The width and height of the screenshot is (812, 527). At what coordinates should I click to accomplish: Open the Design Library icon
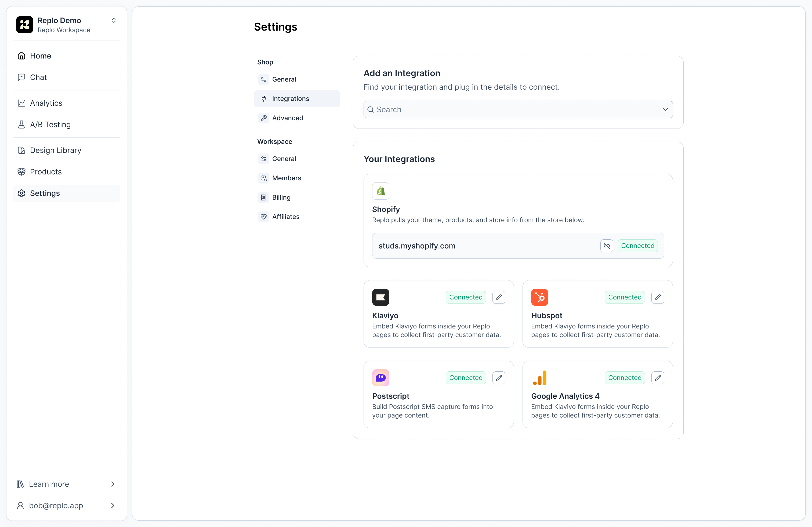21,150
